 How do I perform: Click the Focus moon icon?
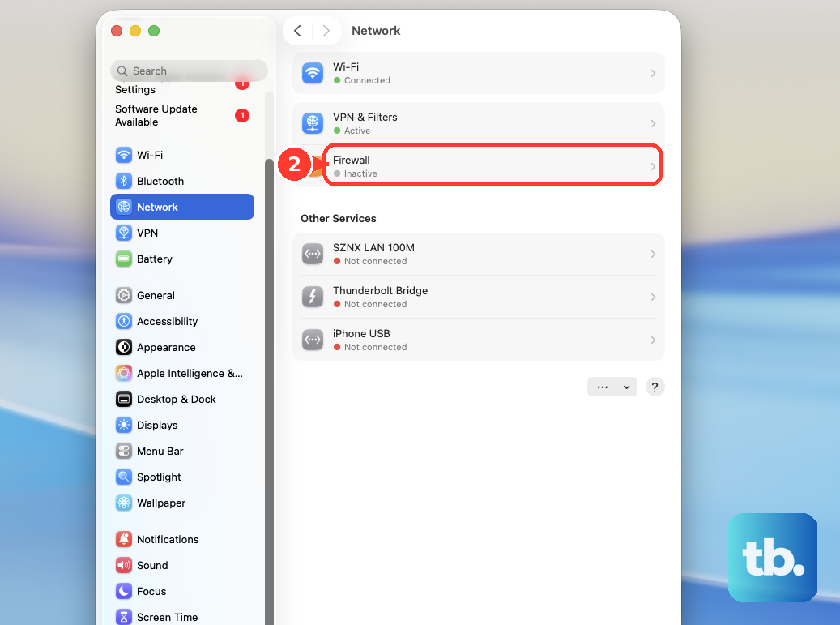pyautogui.click(x=124, y=591)
